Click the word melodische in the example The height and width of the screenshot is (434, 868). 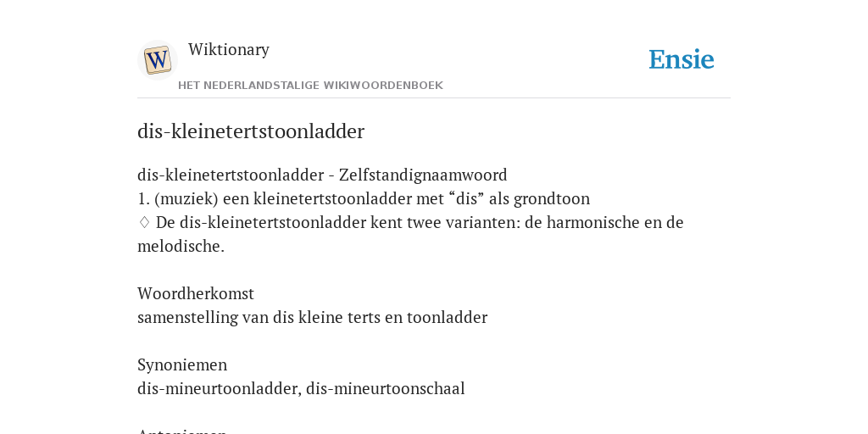[x=181, y=247]
